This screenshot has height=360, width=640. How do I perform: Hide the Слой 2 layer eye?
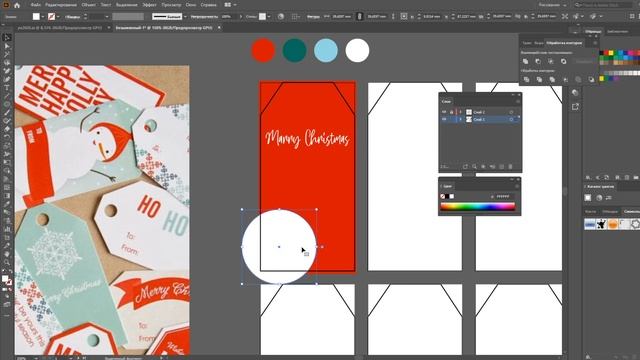[444, 112]
